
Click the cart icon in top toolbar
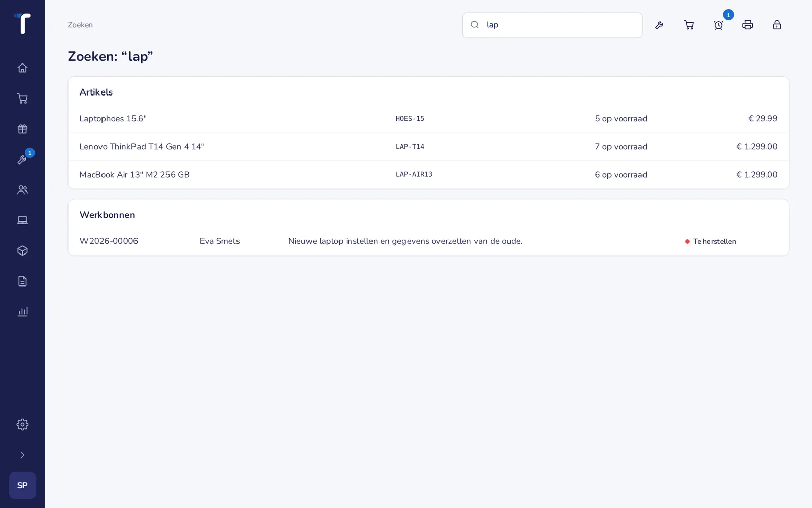pos(689,25)
